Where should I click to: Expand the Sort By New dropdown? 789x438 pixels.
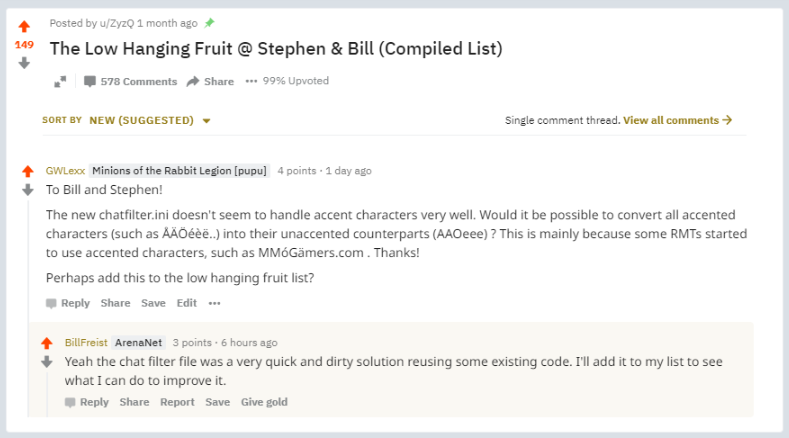[150, 120]
